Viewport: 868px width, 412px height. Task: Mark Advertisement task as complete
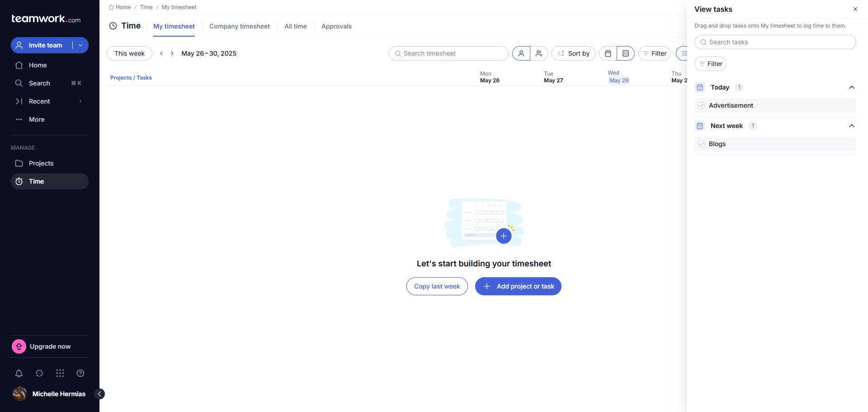pyautogui.click(x=702, y=105)
